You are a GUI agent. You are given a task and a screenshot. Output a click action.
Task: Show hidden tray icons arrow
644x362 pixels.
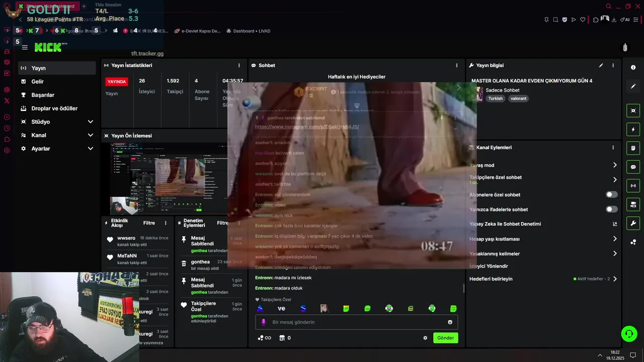pyautogui.click(x=600, y=355)
